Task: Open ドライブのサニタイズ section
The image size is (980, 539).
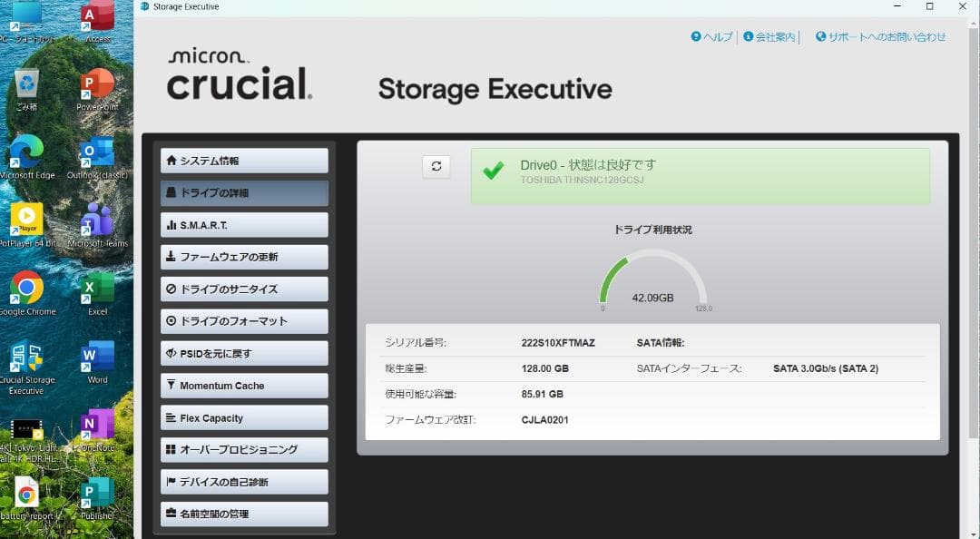Action: [x=243, y=289]
